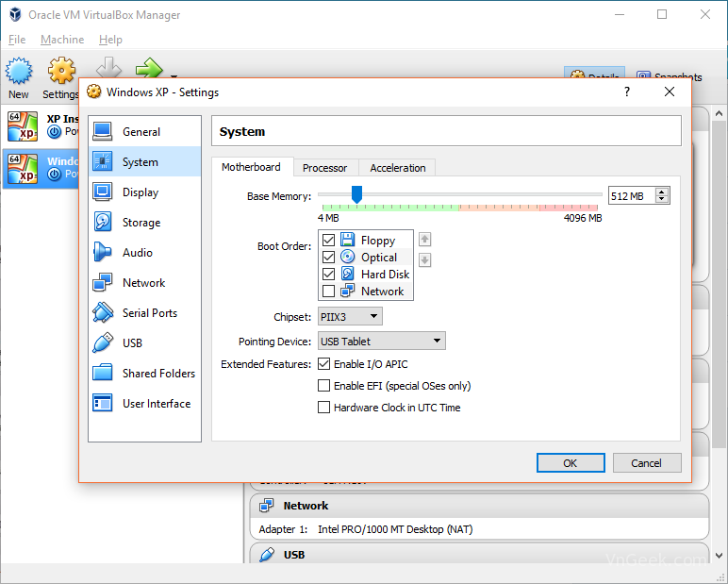Open the Pointing Device USB Tablet dropdown
The width and height of the screenshot is (728, 584).
pos(382,341)
